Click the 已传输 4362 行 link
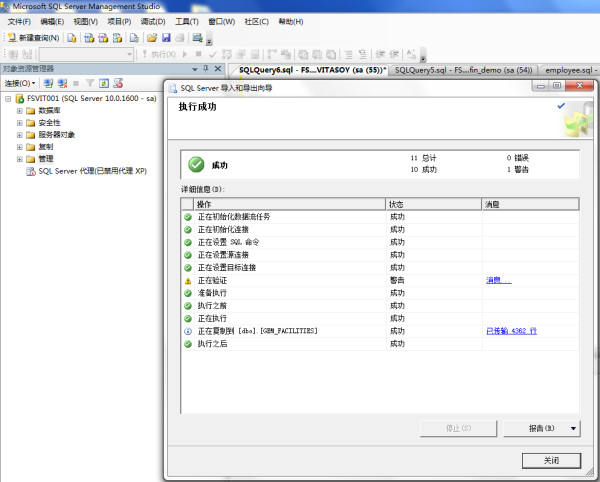 tap(511, 331)
